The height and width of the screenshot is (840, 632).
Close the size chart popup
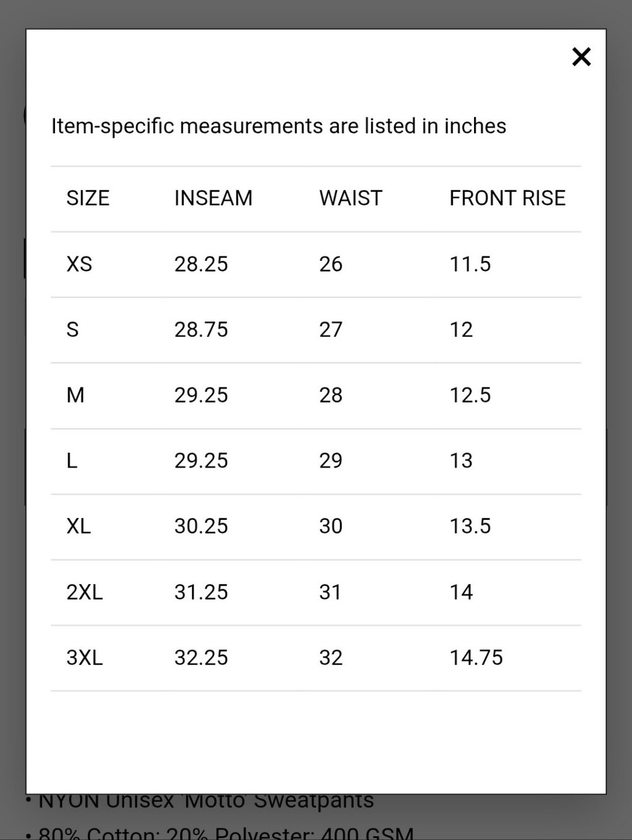click(x=581, y=57)
